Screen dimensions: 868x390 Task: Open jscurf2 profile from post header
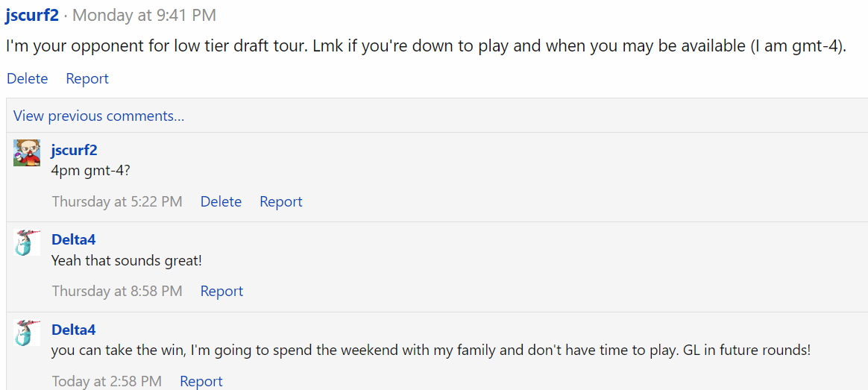[31, 14]
